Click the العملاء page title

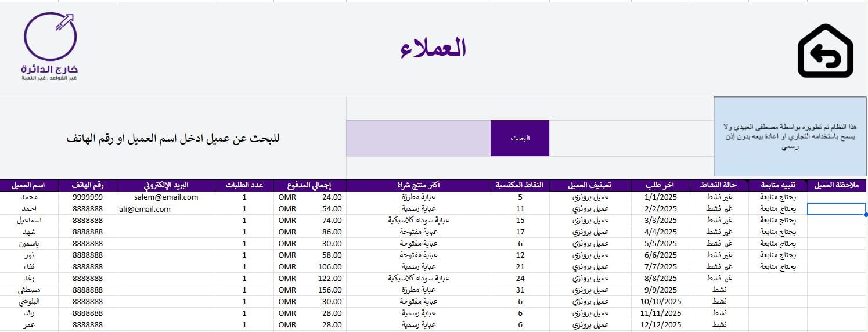(x=434, y=49)
